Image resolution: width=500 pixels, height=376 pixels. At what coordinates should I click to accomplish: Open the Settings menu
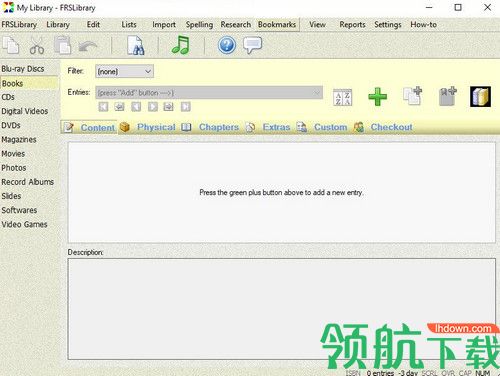(x=387, y=25)
